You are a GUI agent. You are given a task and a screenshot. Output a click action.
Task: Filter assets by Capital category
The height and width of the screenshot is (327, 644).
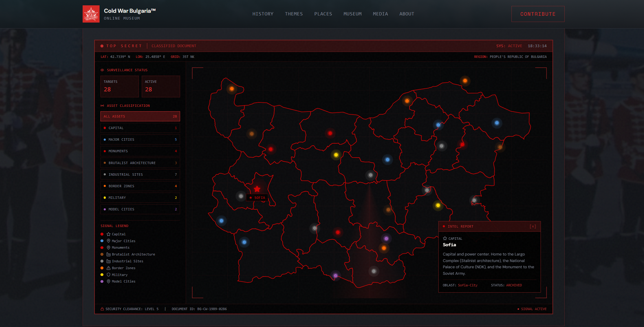[140, 128]
